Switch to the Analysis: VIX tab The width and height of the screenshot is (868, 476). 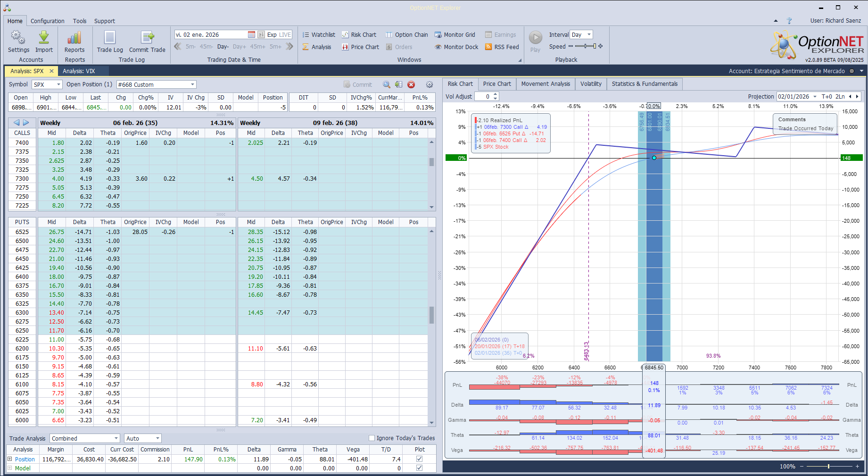click(x=79, y=71)
